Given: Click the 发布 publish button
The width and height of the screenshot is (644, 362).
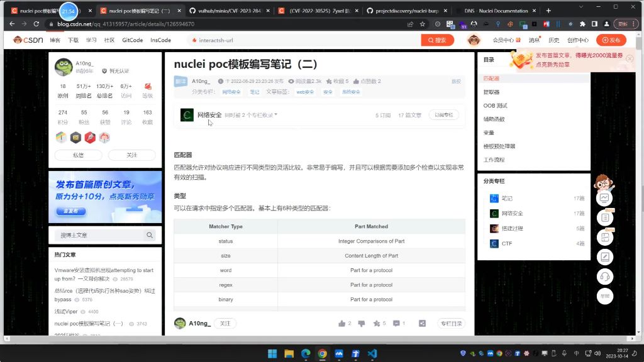Looking at the screenshot, I should pos(611,40).
